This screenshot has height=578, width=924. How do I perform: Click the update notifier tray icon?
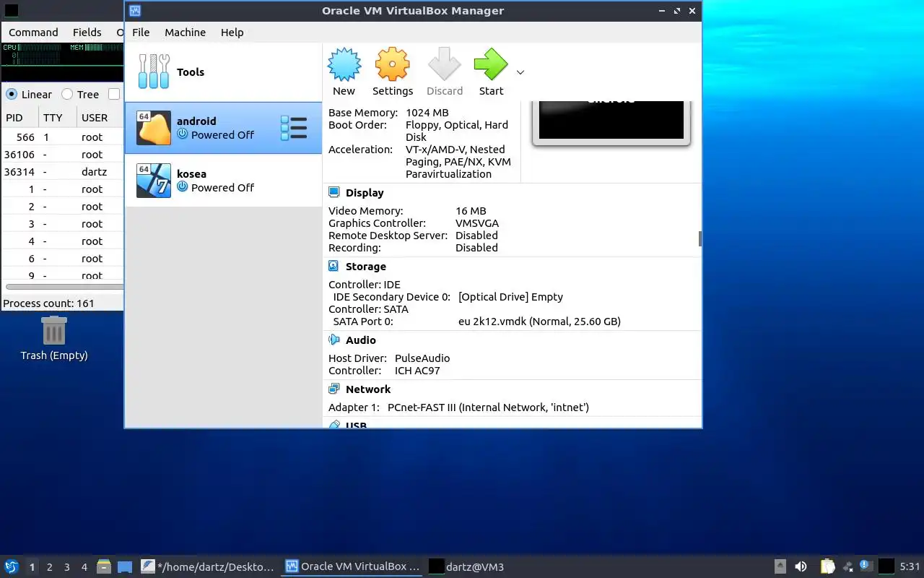866,566
